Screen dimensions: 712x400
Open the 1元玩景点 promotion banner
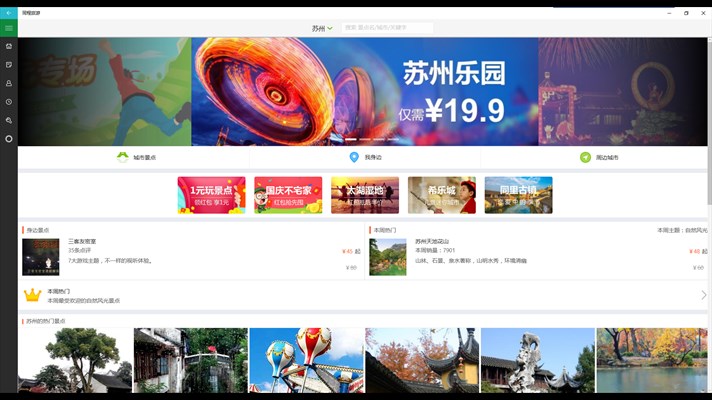(211, 195)
